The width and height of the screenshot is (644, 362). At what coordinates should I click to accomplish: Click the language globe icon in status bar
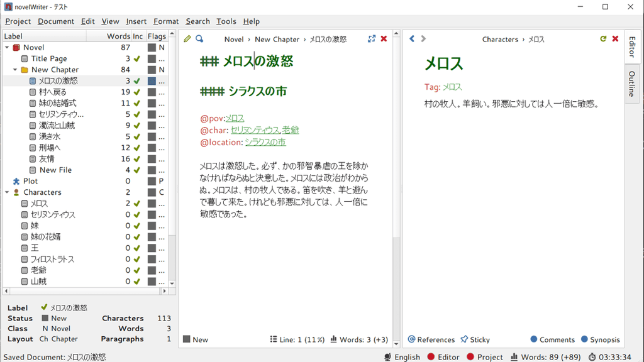[387, 357]
